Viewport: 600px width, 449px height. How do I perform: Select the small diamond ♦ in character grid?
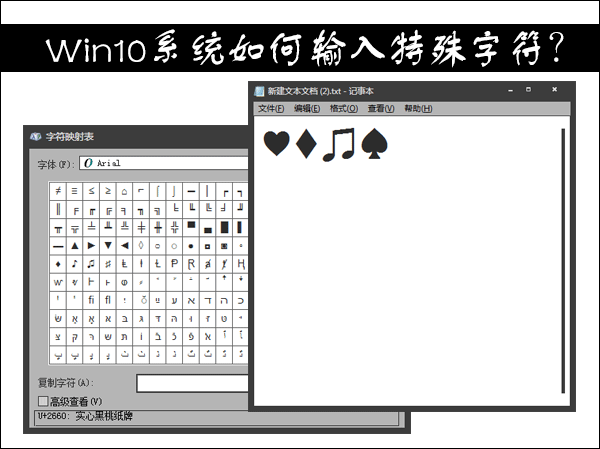click(x=58, y=264)
